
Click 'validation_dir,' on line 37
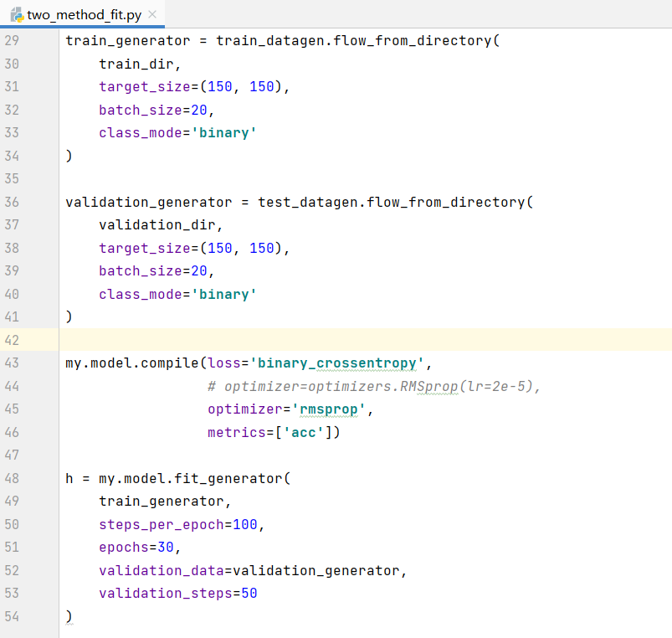pyautogui.click(x=161, y=225)
